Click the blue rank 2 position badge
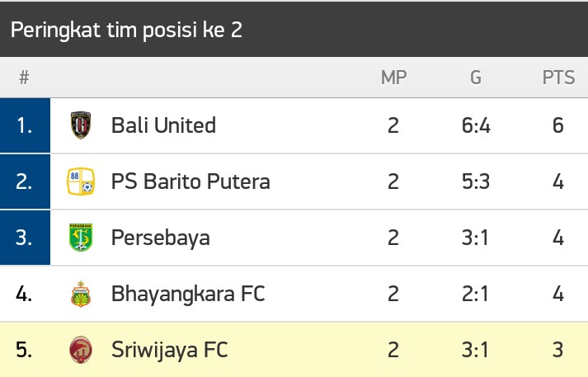588x377 pixels. [x=25, y=181]
